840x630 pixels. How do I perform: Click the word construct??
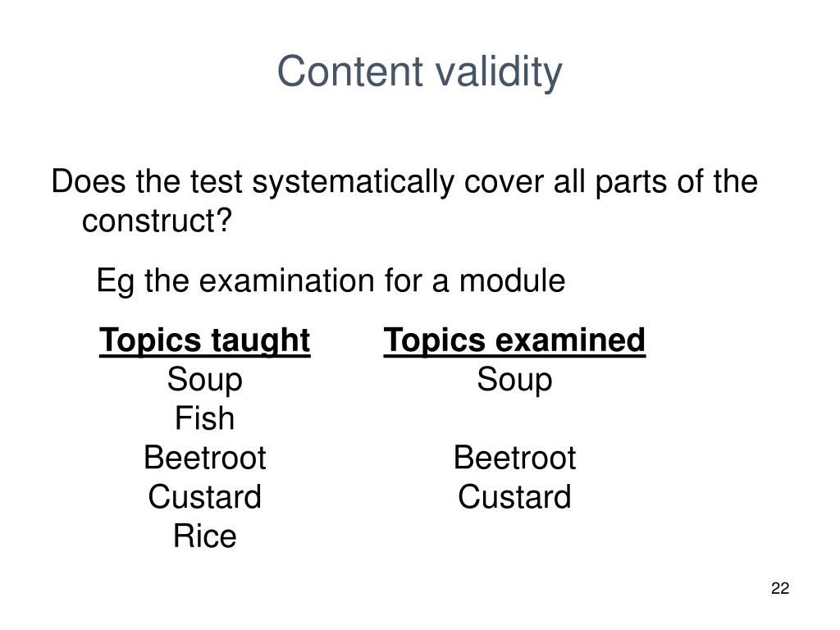157,221
